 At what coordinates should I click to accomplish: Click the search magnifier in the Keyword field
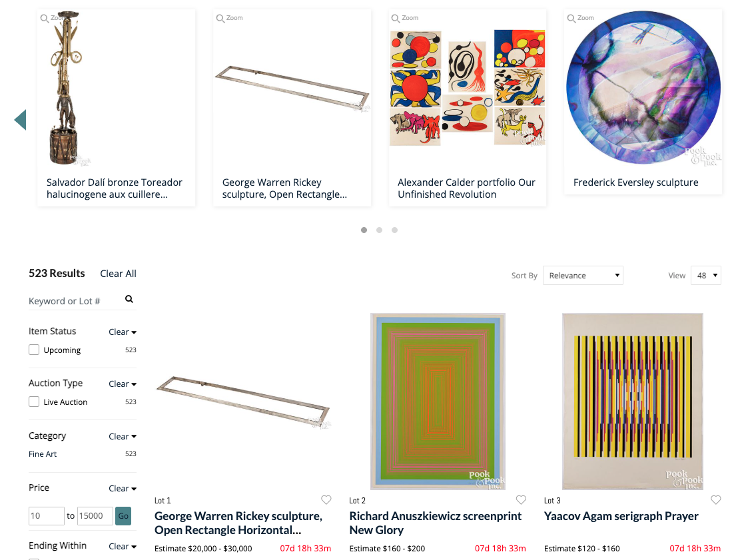click(x=129, y=300)
